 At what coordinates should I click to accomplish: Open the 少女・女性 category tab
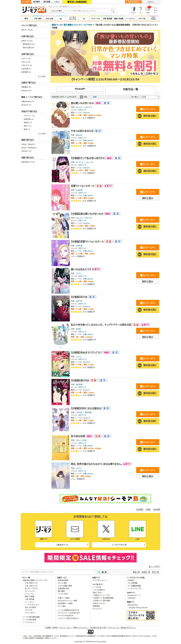[49, 18]
